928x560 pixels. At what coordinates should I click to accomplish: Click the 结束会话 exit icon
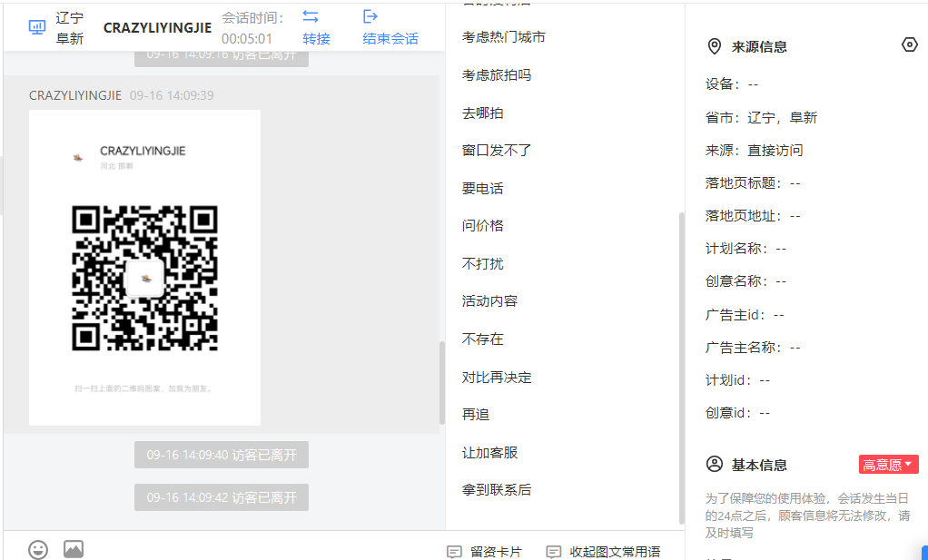370,16
